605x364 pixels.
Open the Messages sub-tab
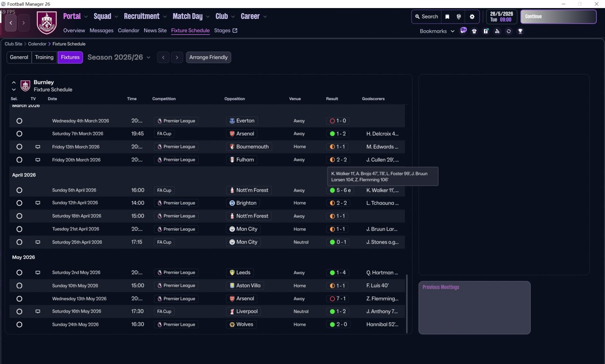[x=101, y=30]
